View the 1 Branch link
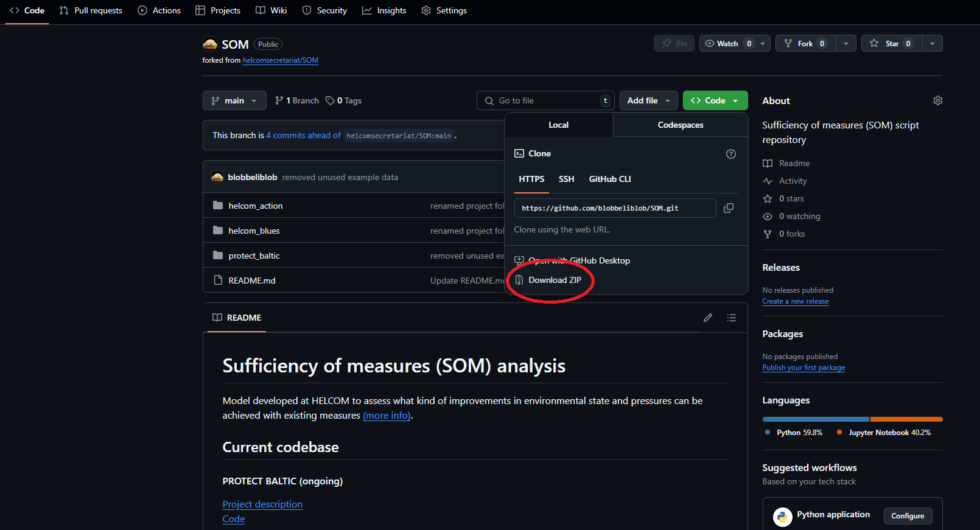980x530 pixels. coord(297,100)
